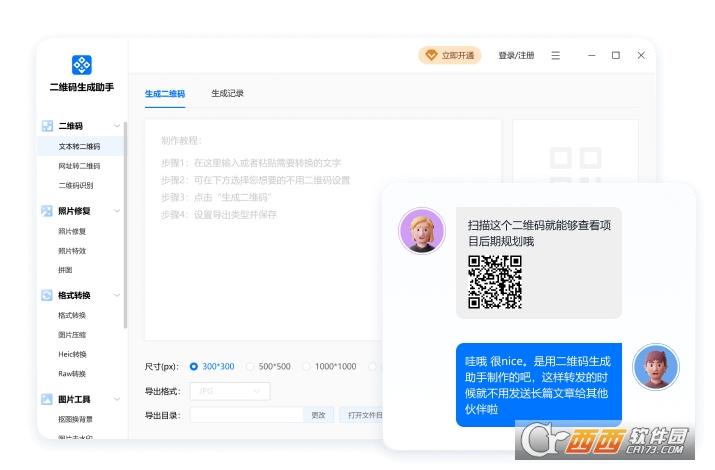Close the 二维码生成助手 window
Image resolution: width=715 pixels, height=470 pixels.
point(641,55)
